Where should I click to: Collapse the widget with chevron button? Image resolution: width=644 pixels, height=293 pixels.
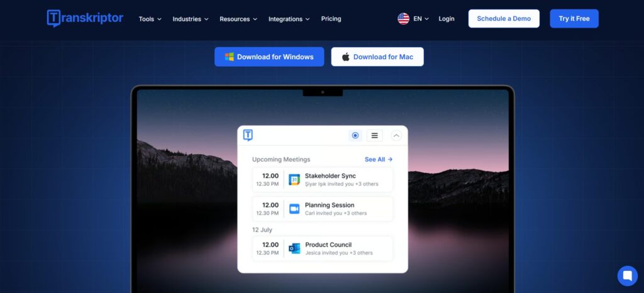tap(396, 135)
